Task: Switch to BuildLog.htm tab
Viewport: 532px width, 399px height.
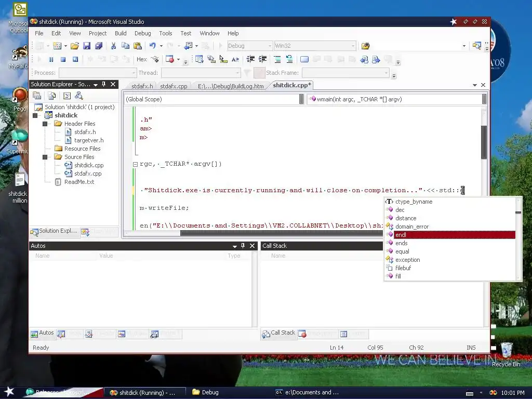Action: 231,86
